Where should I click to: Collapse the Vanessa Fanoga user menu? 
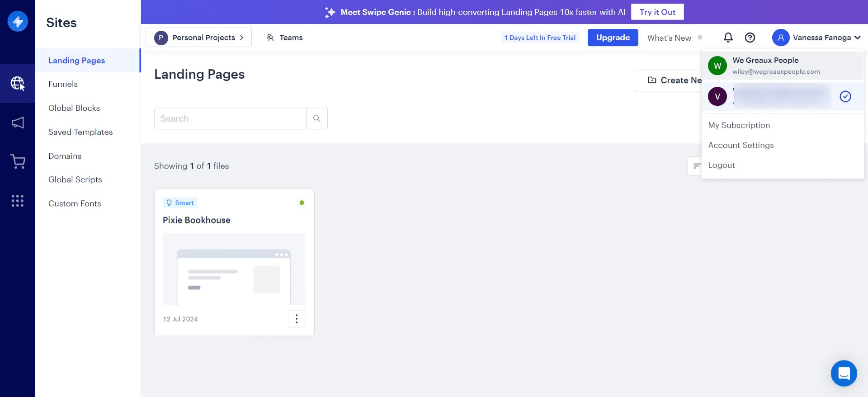(x=816, y=38)
